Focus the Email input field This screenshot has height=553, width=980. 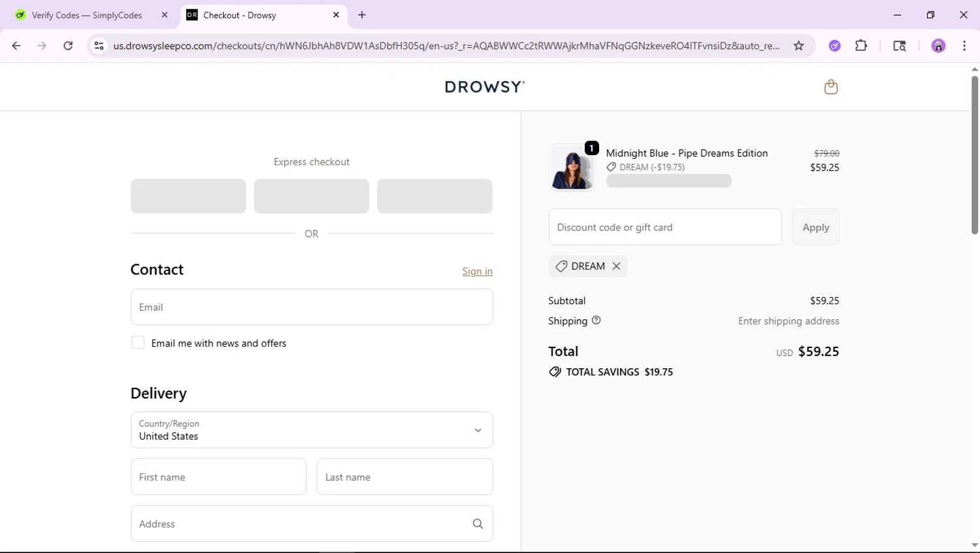[x=312, y=307]
